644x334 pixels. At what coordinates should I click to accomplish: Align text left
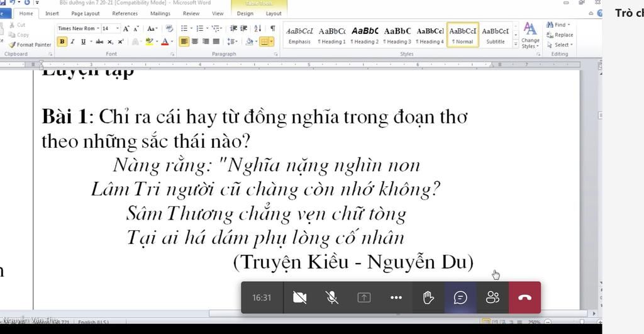[184, 42]
